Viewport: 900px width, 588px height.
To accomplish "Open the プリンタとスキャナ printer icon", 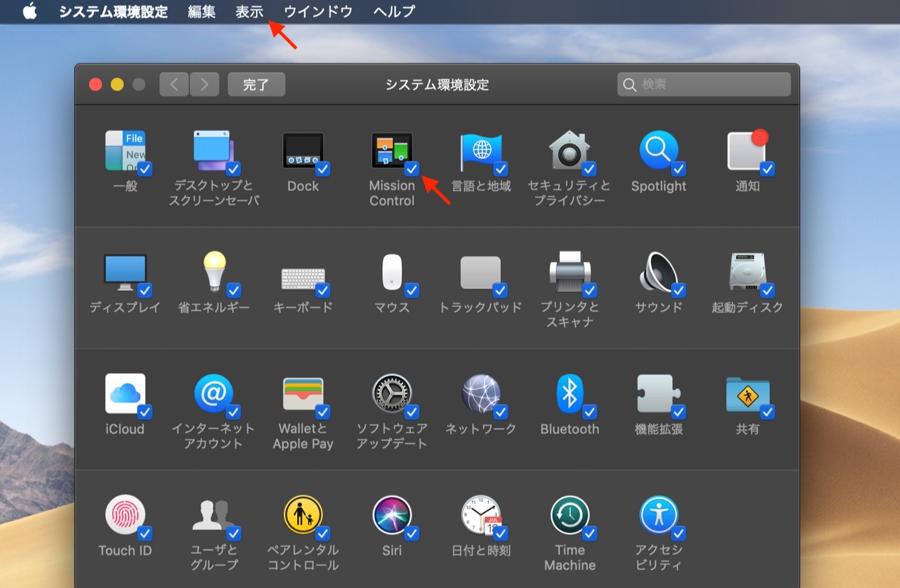I will 569,272.
